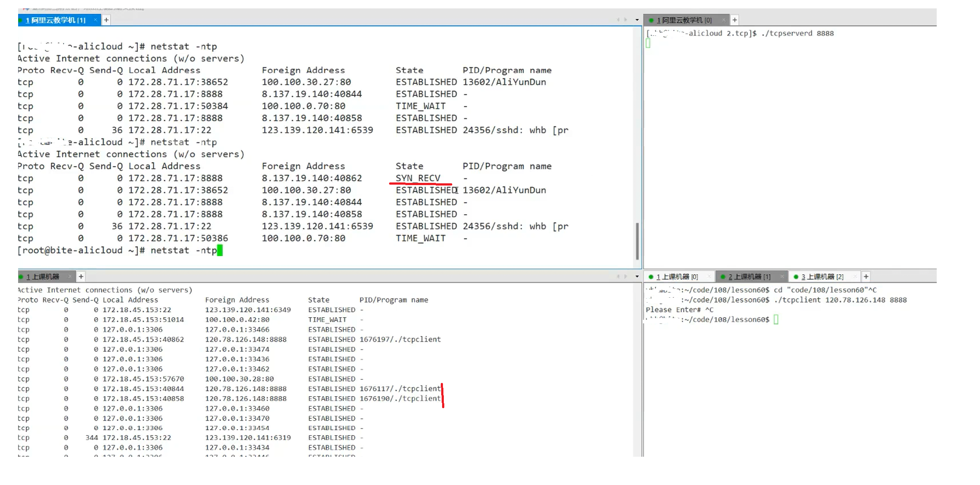The height and width of the screenshot is (485, 980).
Task: Click the 1676117/./tcpclient process entry
Action: pyautogui.click(x=400, y=389)
